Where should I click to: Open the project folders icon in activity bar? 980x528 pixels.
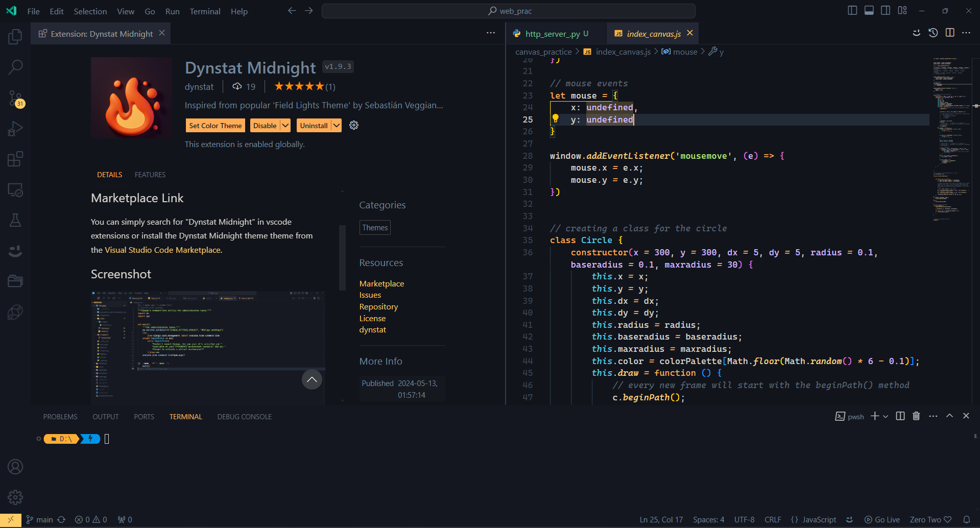tap(15, 281)
